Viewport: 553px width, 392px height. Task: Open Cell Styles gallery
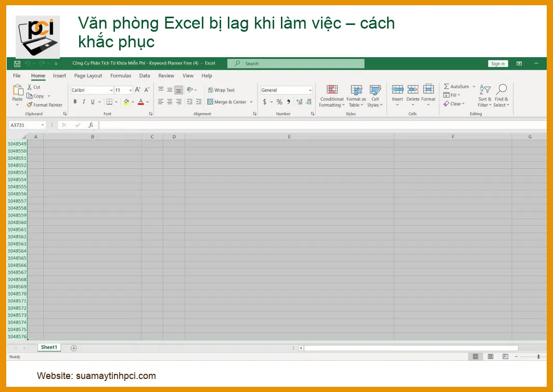[375, 96]
